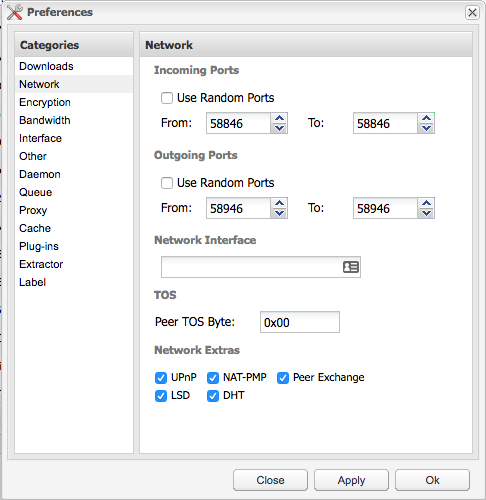
Task: Click the Peer TOS Byte field
Action: [x=300, y=322]
